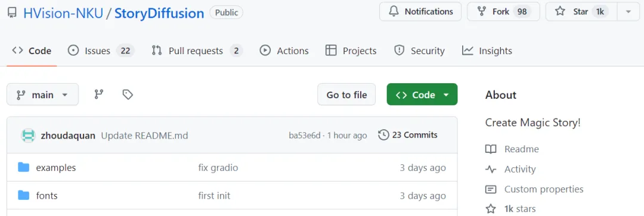Open the Insights tab

[x=487, y=51]
